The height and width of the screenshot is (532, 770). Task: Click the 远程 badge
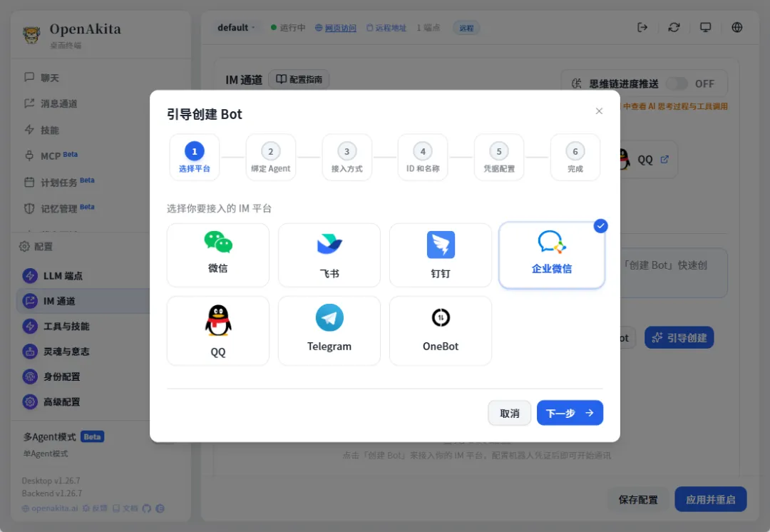466,28
